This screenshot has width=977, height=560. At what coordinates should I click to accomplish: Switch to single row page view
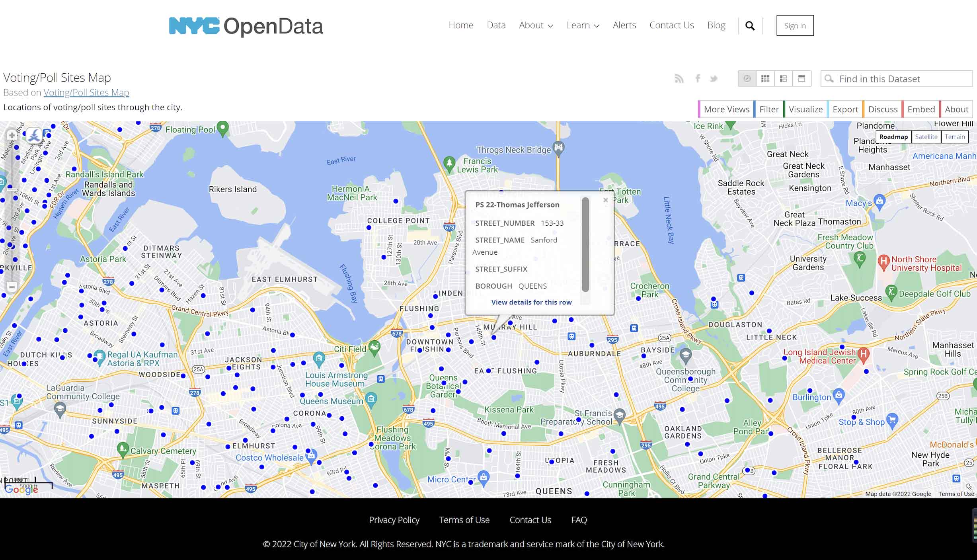[801, 78]
